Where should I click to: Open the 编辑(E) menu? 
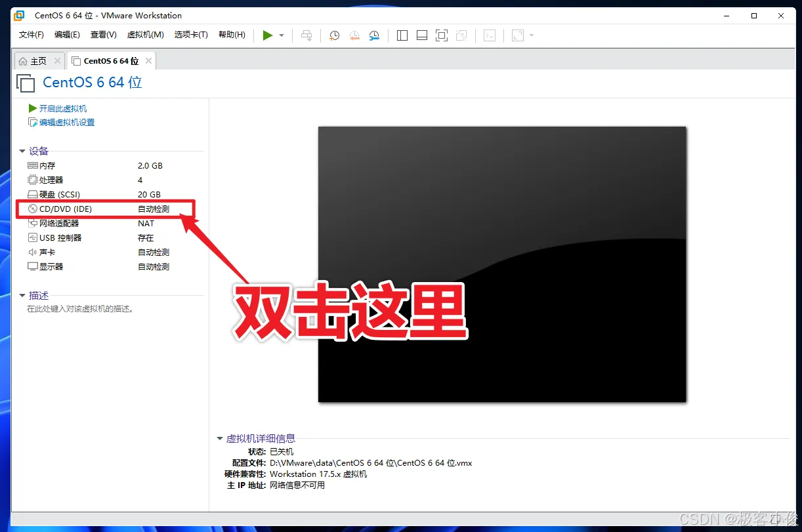(67, 35)
